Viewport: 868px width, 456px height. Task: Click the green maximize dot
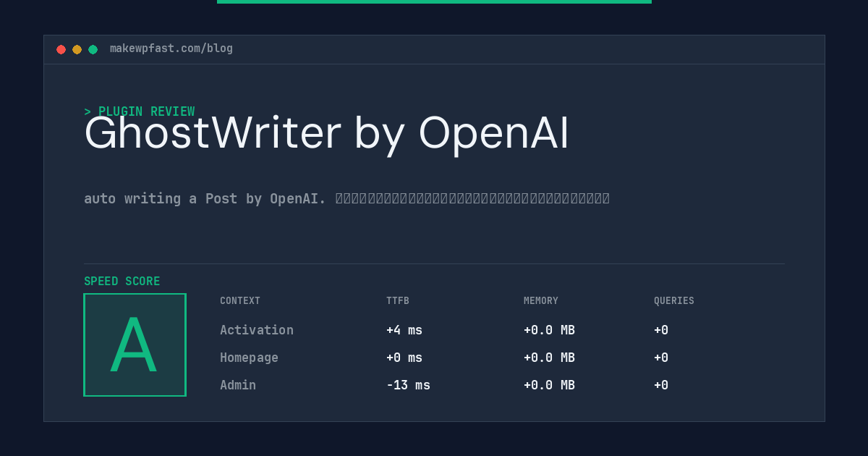coord(93,49)
